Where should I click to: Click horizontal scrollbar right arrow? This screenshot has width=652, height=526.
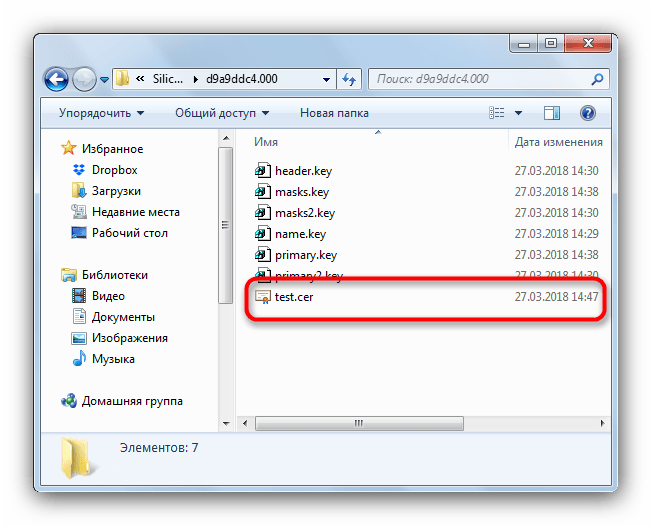602,423
